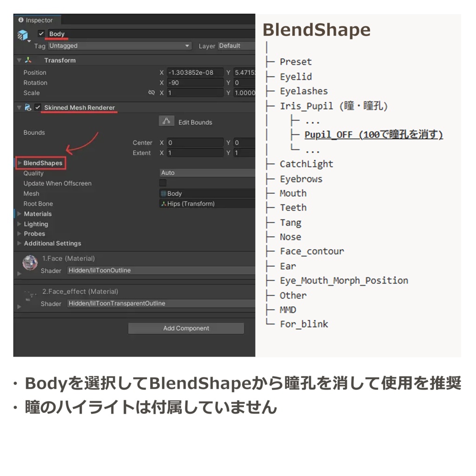Edit the Bounds Center X field
Screen dimensions: 476x476
pyautogui.click(x=195, y=143)
